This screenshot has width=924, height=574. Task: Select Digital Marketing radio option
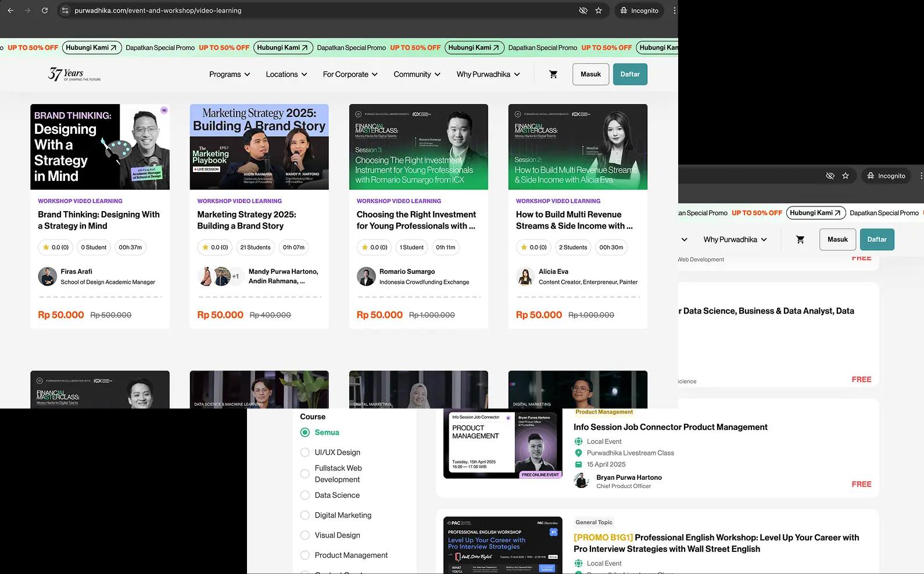point(305,515)
